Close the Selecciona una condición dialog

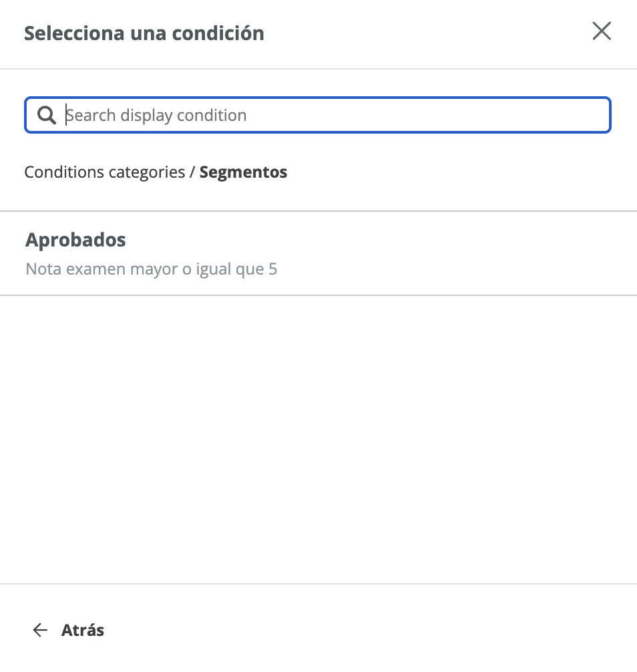coord(602,31)
